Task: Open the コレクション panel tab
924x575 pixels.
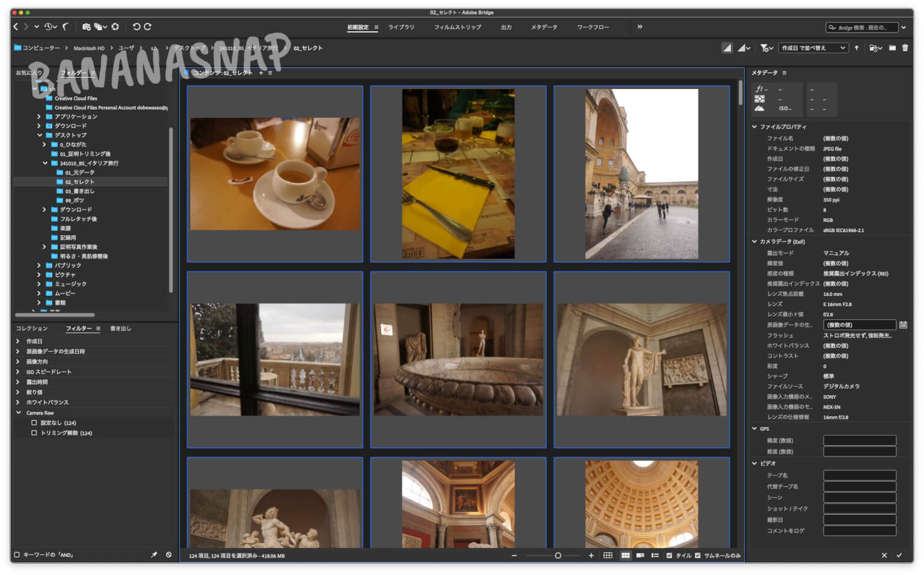Action: pos(32,328)
